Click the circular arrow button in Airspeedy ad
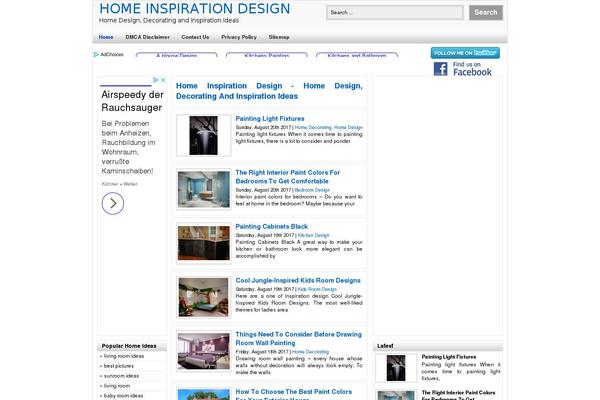Image resolution: width=600 pixels, height=400 pixels. [113, 203]
